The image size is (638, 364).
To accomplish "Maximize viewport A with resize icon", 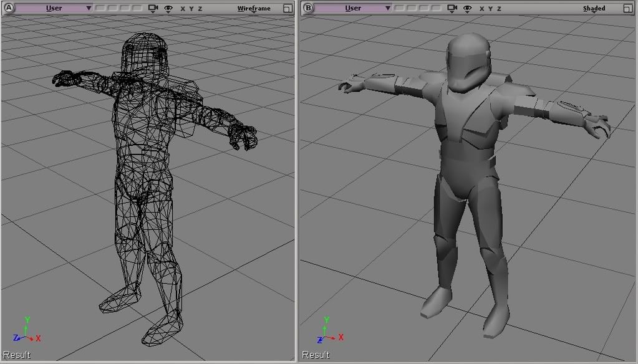I will click(288, 9).
